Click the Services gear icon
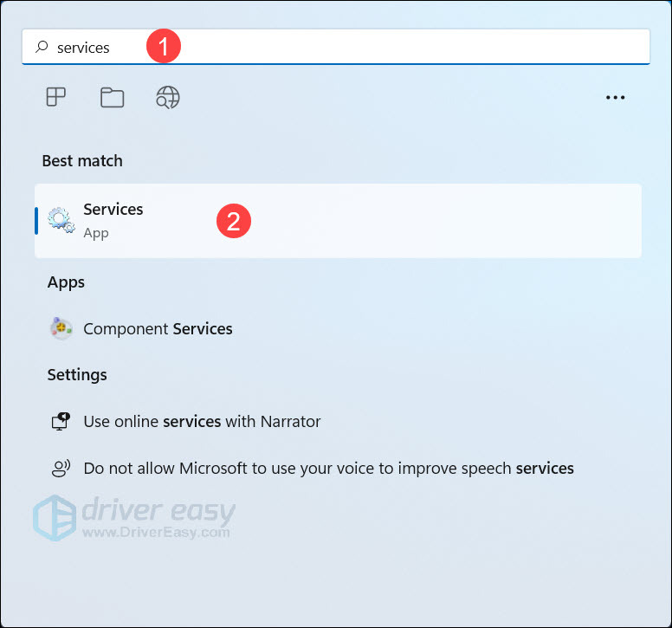Image resolution: width=672 pixels, height=628 pixels. (x=61, y=220)
